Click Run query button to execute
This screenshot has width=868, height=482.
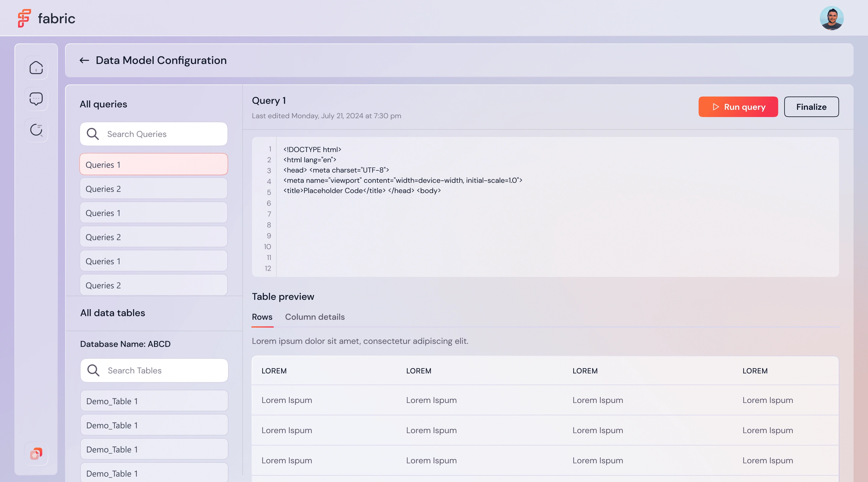click(738, 106)
